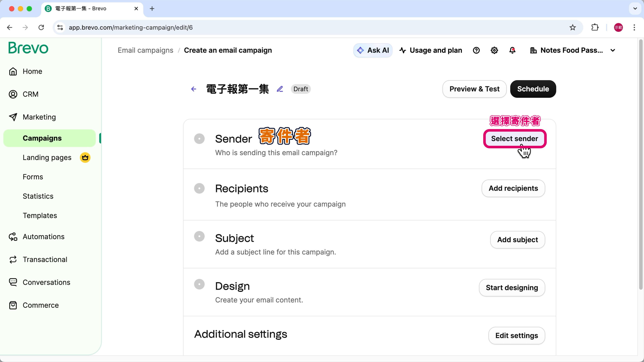Click the Select sender button

point(515,139)
